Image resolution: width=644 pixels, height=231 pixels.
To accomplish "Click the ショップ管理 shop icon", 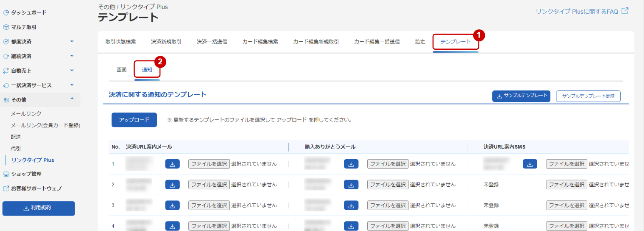I will point(6,174).
